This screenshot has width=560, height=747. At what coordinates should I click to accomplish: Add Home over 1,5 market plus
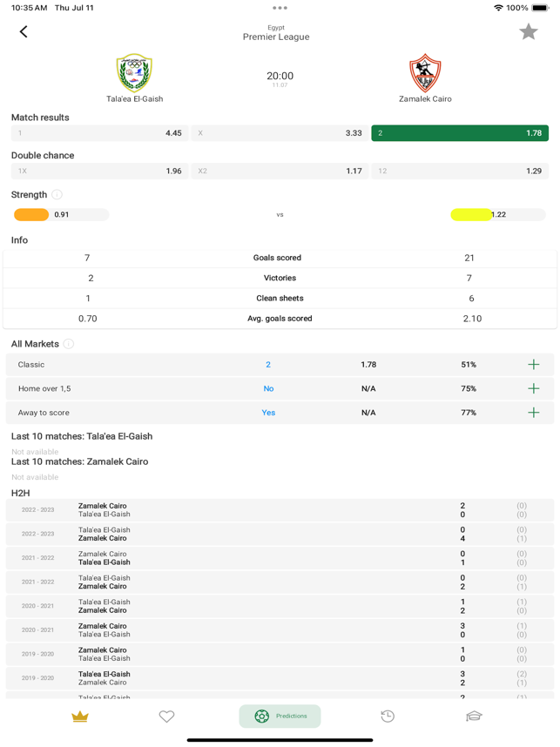[534, 388]
